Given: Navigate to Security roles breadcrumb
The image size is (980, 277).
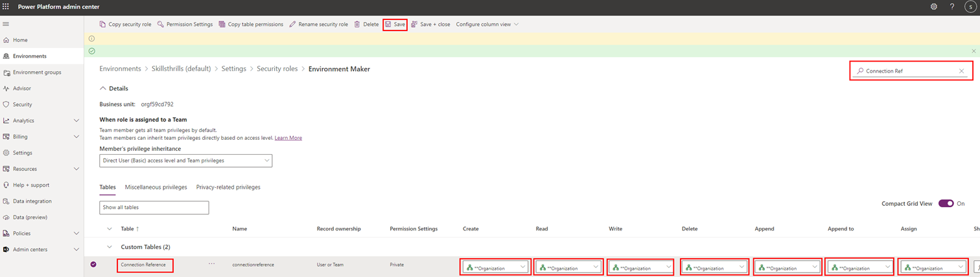Looking at the screenshot, I should click(x=277, y=69).
